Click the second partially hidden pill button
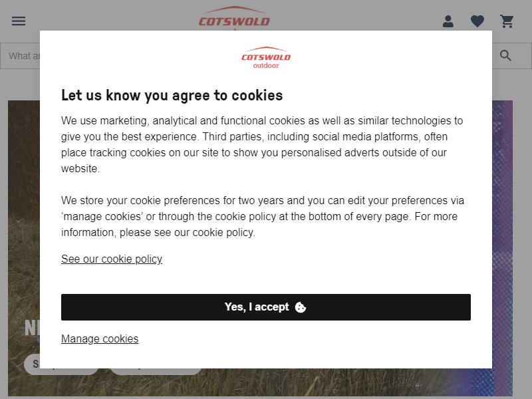 [156, 372]
